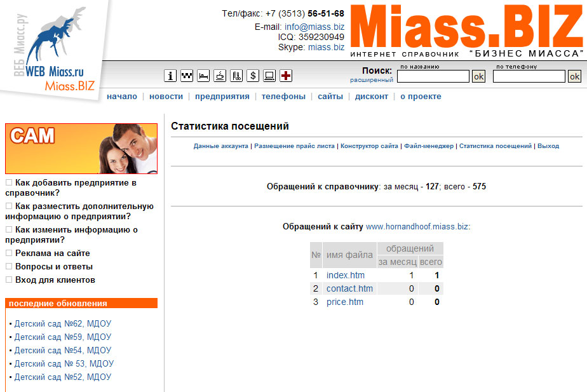587x392 pixels.
Task: Open the Вход для клиентов link
Action: tap(55, 280)
